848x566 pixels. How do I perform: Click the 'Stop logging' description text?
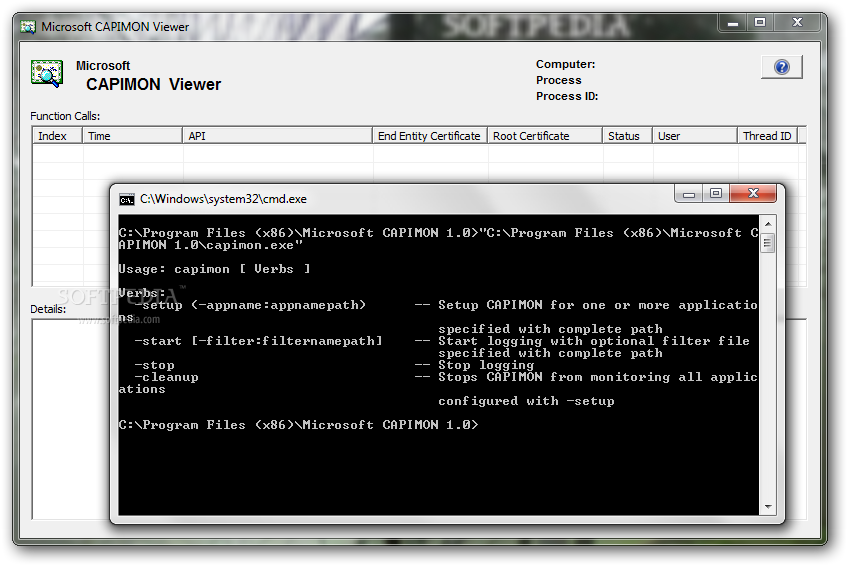point(486,365)
